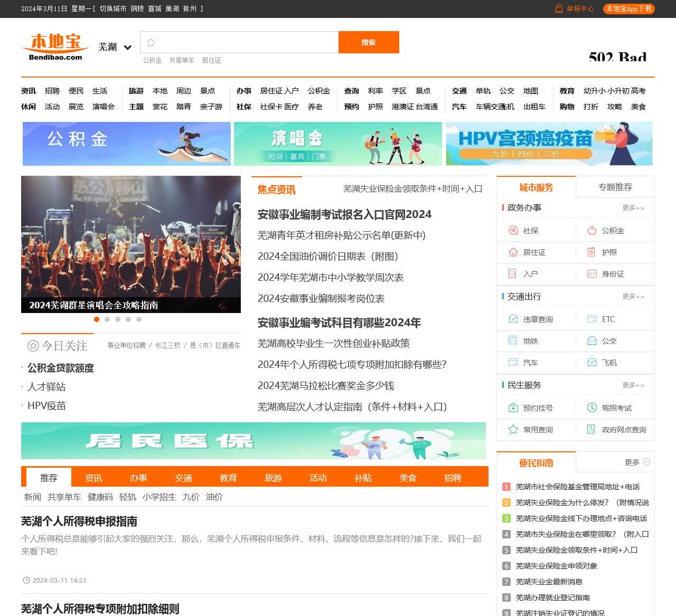
Task: Expand the 芜湖 city dropdown arrow
Action: pos(127,48)
